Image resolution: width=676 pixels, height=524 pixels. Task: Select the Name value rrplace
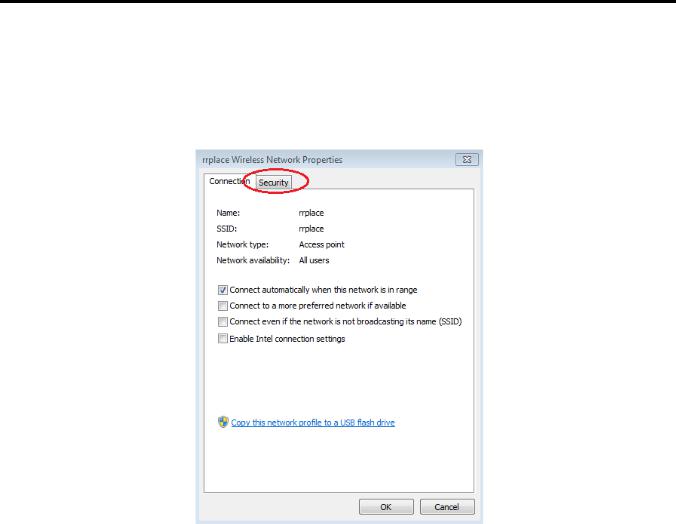coord(311,213)
